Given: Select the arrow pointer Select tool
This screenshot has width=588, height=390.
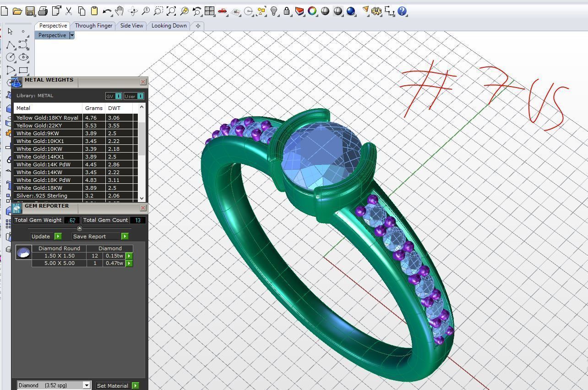Looking at the screenshot, I should point(10,31).
